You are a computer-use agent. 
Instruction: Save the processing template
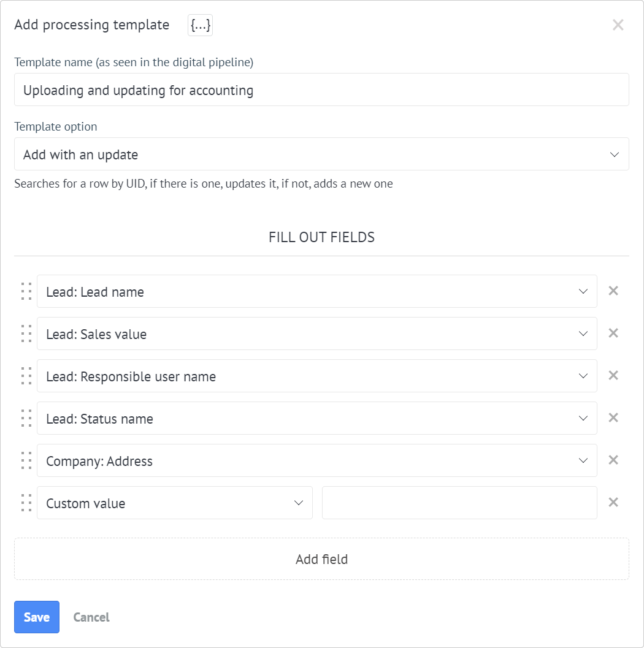(x=36, y=617)
